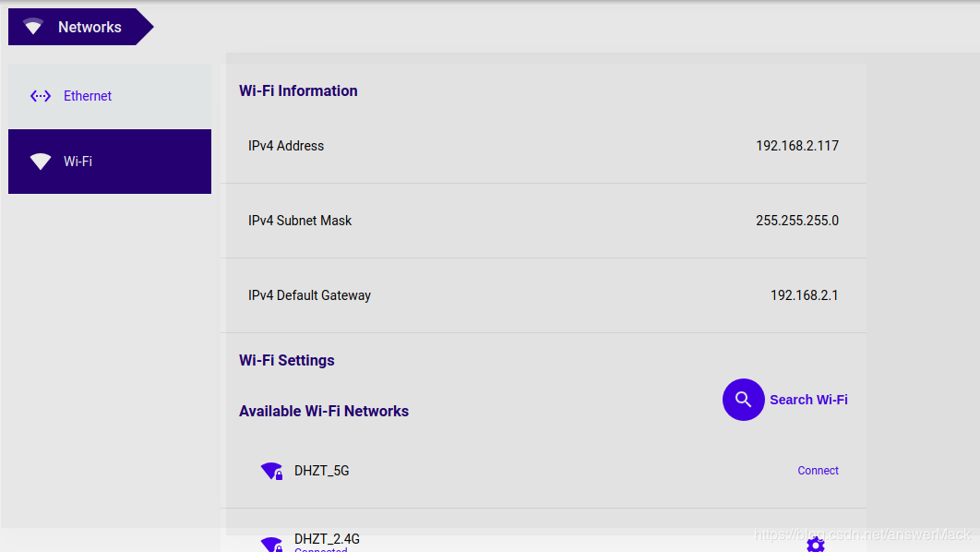980x552 pixels.
Task: Click the Ethernet arrows icon in sidebar
Action: (41, 96)
